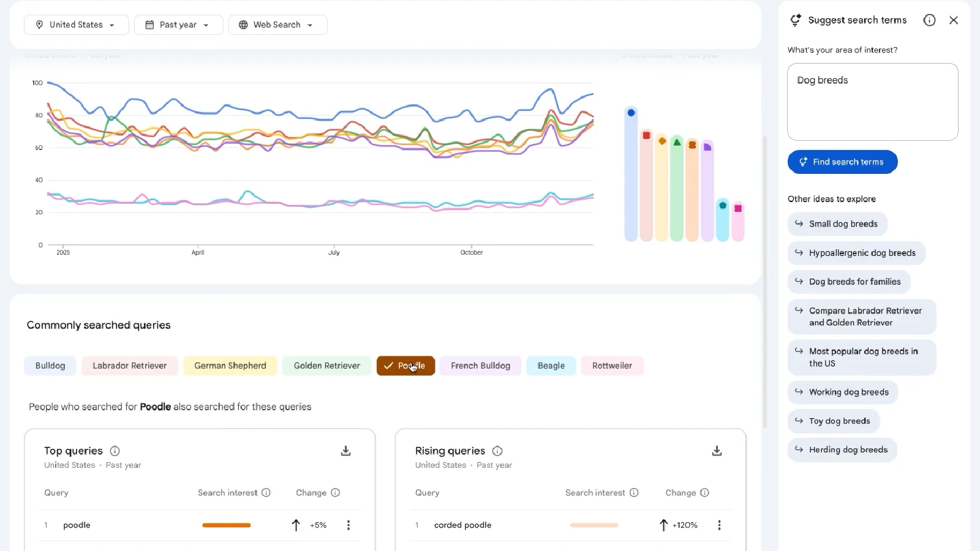Download the Top queries data
The width and height of the screenshot is (980, 551).
(345, 451)
